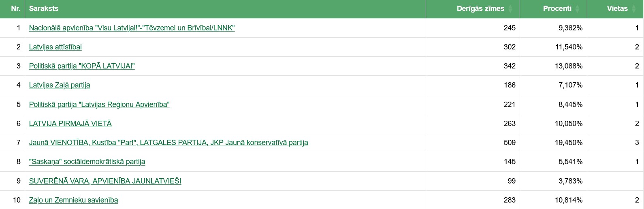
Task: Open LATVIJA PIRMAJĀ VIETĀ link
Action: point(70,124)
